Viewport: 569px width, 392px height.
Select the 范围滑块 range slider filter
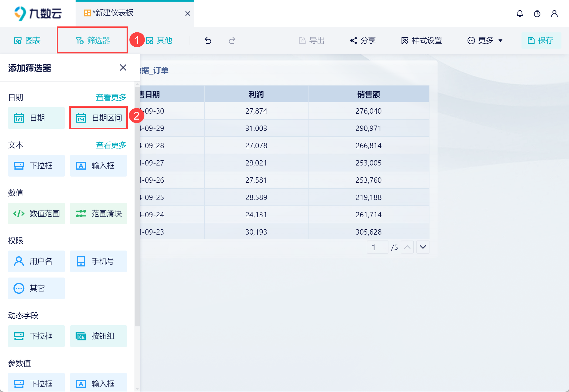coord(98,214)
